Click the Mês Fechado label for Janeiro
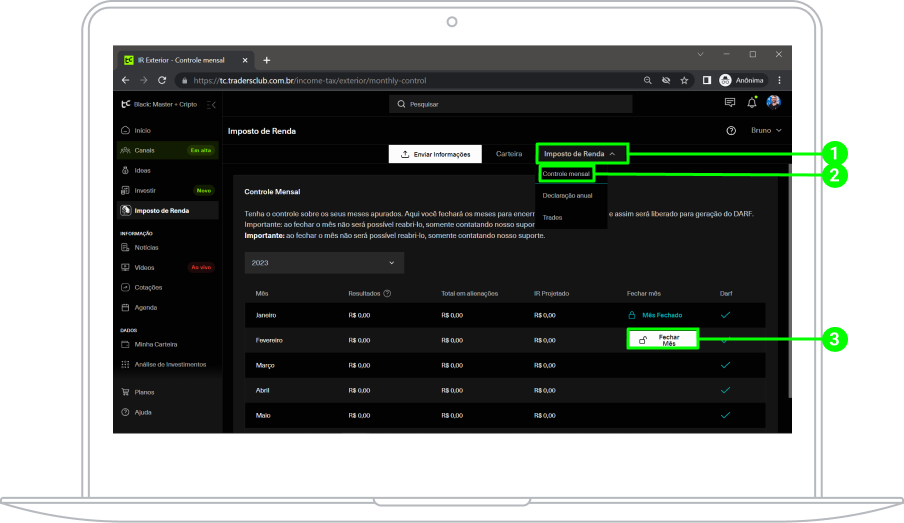 [x=662, y=315]
